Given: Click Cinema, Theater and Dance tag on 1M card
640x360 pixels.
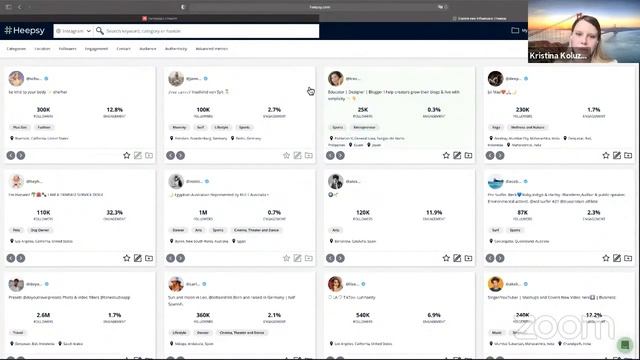Looking at the screenshot, I should pyautogui.click(x=256, y=230).
